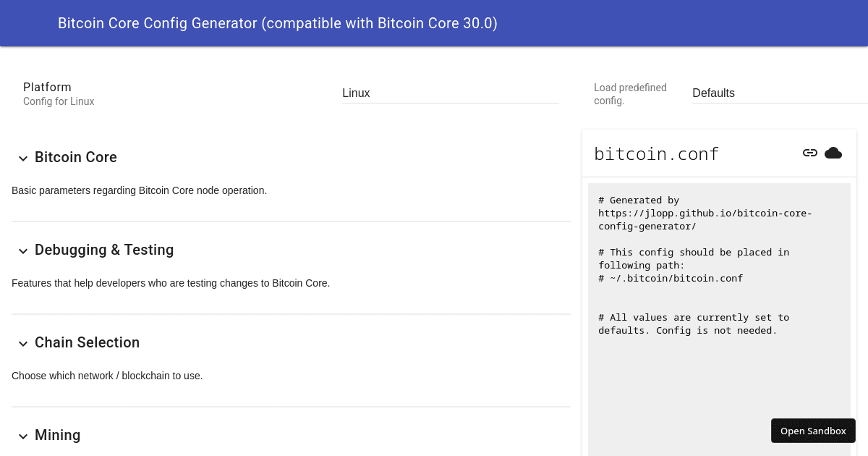This screenshot has height=456, width=868.
Task: Click the chevron beside Bitcoin Core
Action: pyautogui.click(x=22, y=158)
